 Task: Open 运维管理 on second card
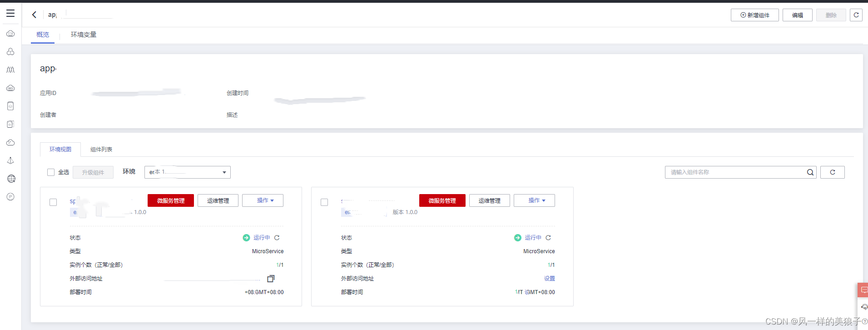click(x=490, y=200)
